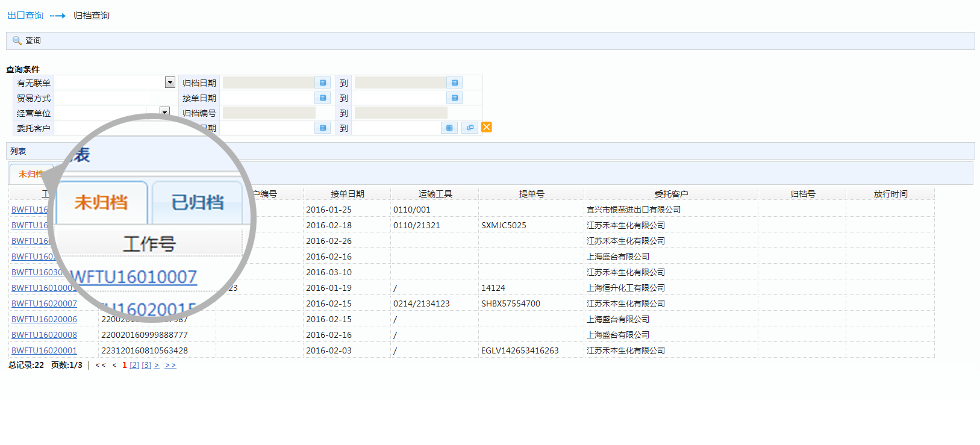Screen dimensions: 980x445
Task: Open calendar for 归档日期 start date
Action: [x=323, y=82]
